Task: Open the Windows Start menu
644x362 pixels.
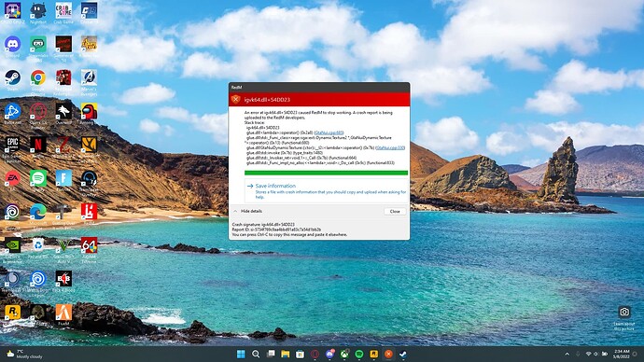Action: pyautogui.click(x=241, y=354)
